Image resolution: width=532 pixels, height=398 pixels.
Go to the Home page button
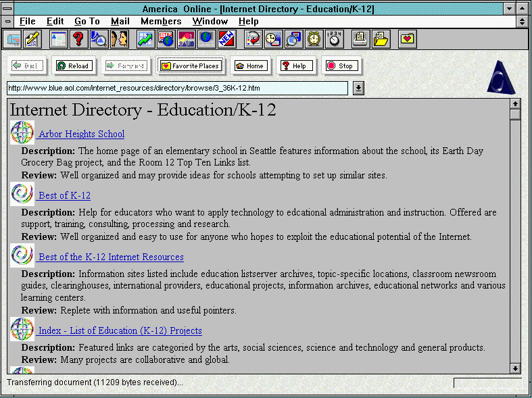[250, 66]
